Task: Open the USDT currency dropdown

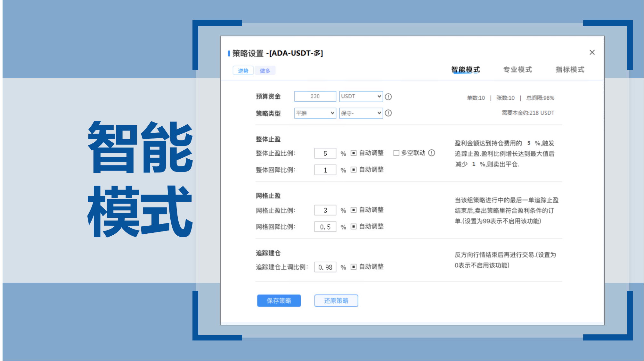Action: pos(361,96)
